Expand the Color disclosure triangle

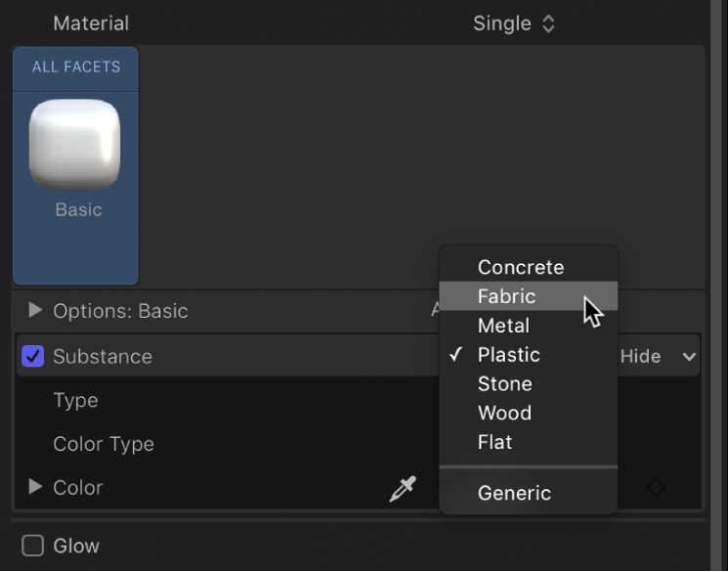click(35, 487)
